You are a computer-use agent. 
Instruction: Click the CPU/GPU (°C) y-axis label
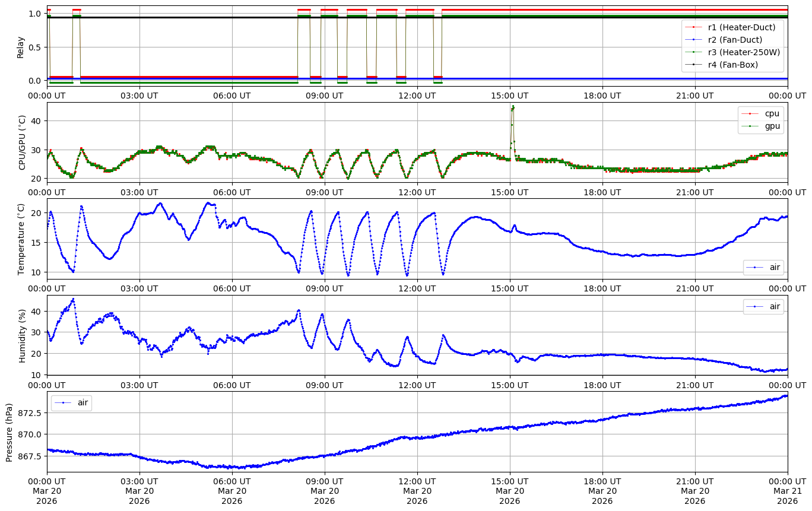pos(23,142)
